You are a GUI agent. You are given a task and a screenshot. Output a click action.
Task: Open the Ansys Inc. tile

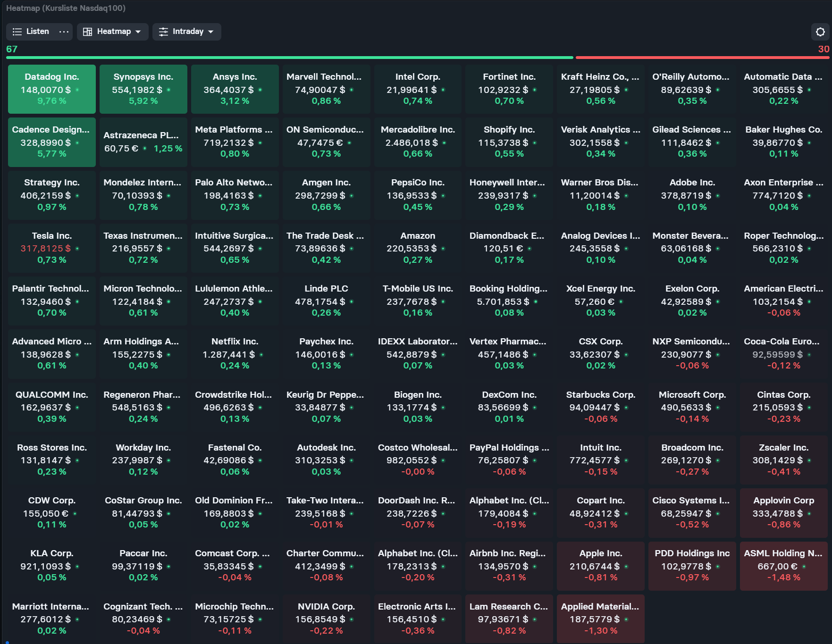235,89
